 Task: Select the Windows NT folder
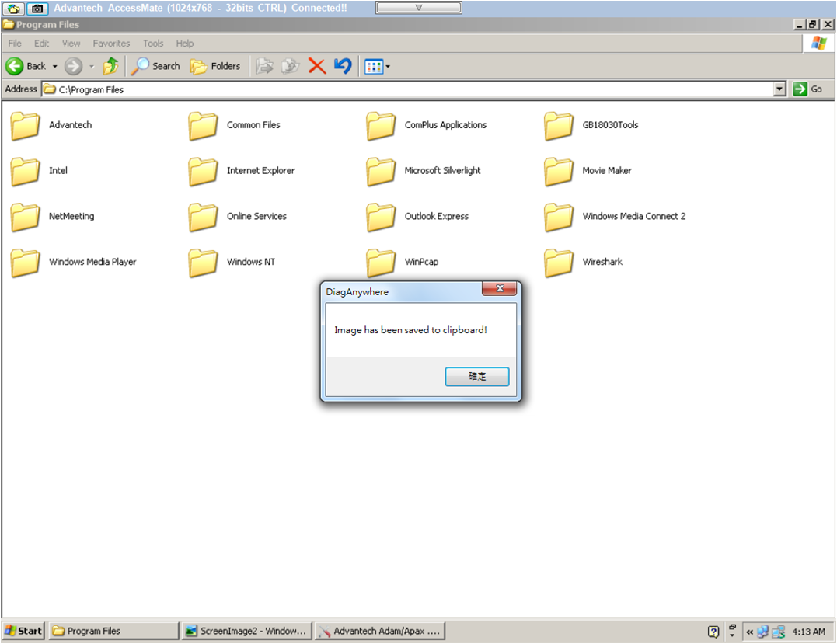click(232, 263)
